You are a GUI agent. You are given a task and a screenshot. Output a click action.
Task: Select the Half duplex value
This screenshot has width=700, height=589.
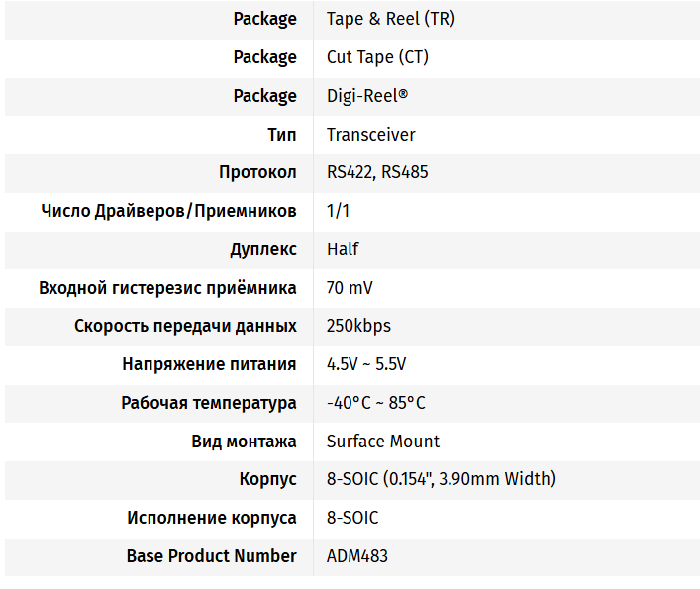point(343,249)
